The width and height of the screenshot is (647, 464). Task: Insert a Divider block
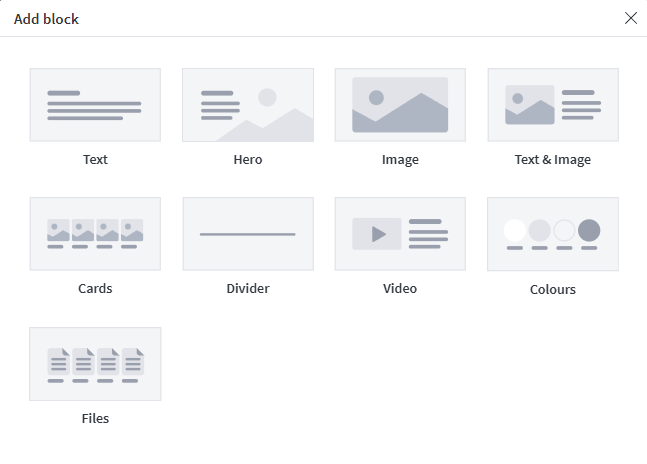tap(248, 234)
